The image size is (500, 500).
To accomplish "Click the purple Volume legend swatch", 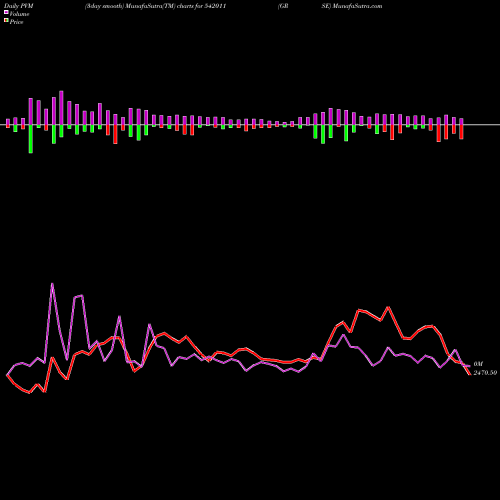I will pyautogui.click(x=6, y=13).
